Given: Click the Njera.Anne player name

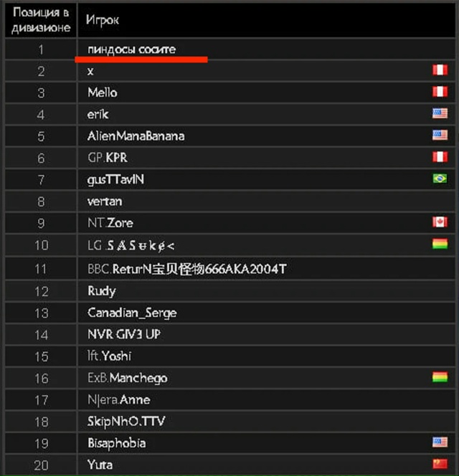Looking at the screenshot, I should [x=118, y=399].
